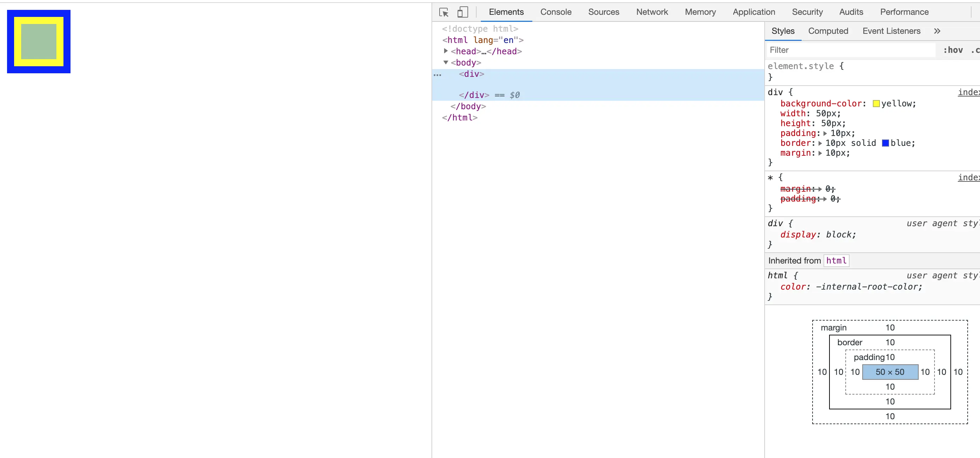Toggle the :hov element state button
This screenshot has height=458, width=980.
click(953, 50)
